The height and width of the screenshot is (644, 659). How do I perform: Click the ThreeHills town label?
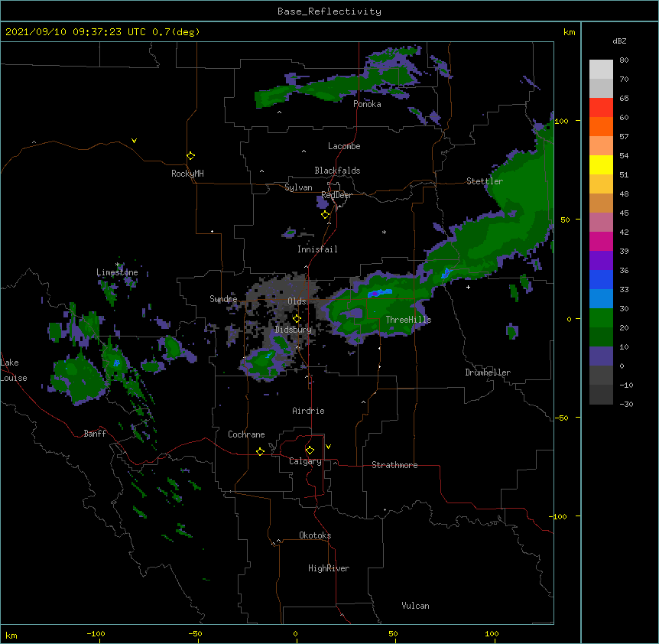click(x=408, y=320)
